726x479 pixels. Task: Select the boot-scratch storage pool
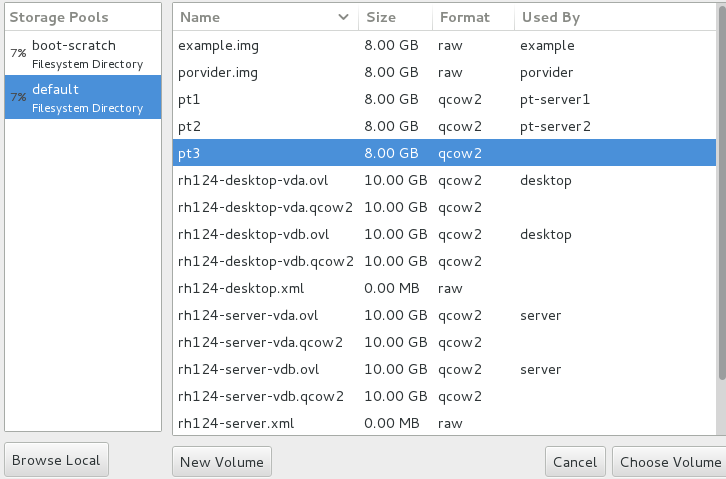[x=83, y=54]
